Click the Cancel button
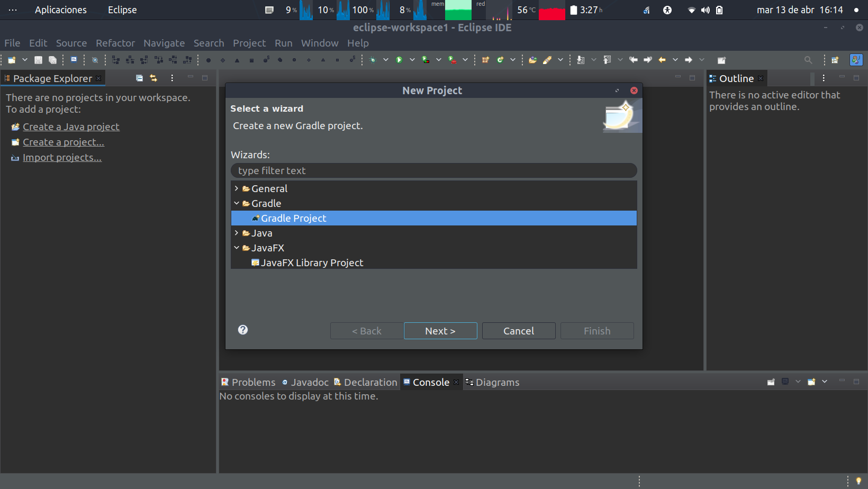This screenshot has height=489, width=868. pyautogui.click(x=519, y=331)
